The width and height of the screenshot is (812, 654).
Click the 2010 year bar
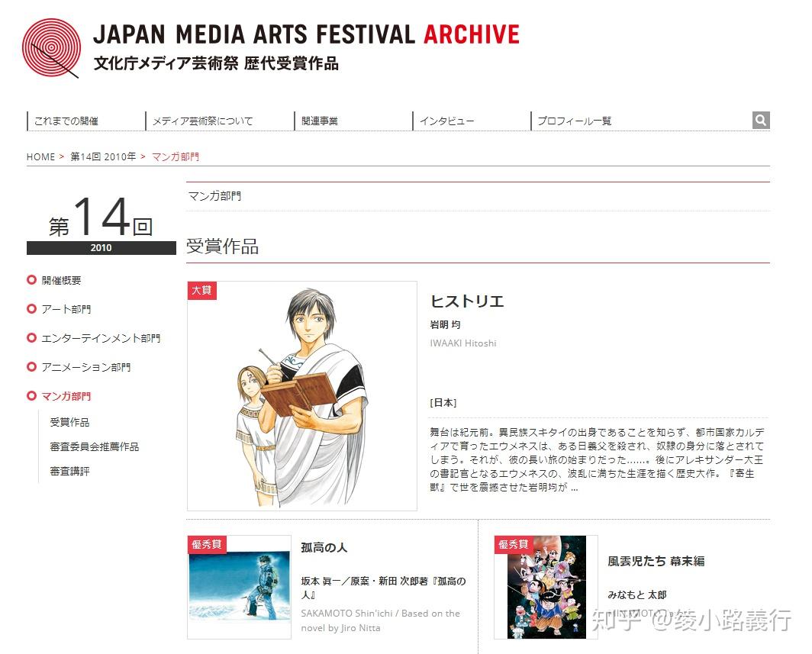(x=101, y=247)
